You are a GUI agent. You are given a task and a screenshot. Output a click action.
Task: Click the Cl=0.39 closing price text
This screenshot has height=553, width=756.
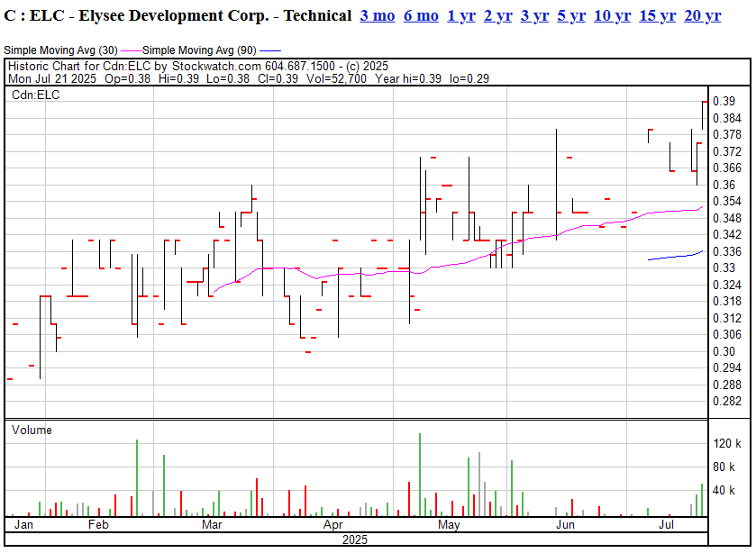[278, 78]
